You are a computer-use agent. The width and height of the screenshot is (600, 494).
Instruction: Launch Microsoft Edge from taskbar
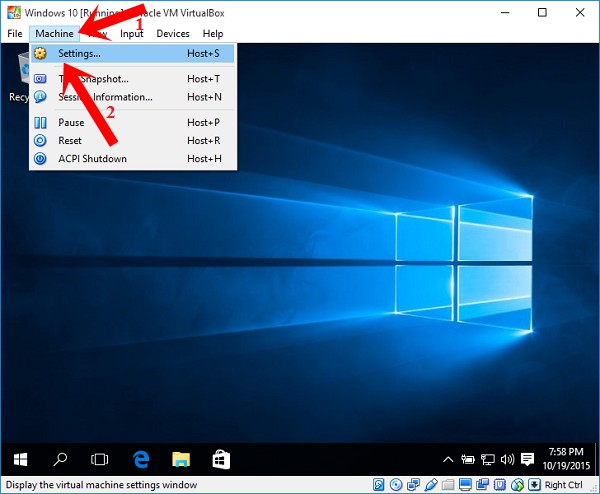pos(141,459)
